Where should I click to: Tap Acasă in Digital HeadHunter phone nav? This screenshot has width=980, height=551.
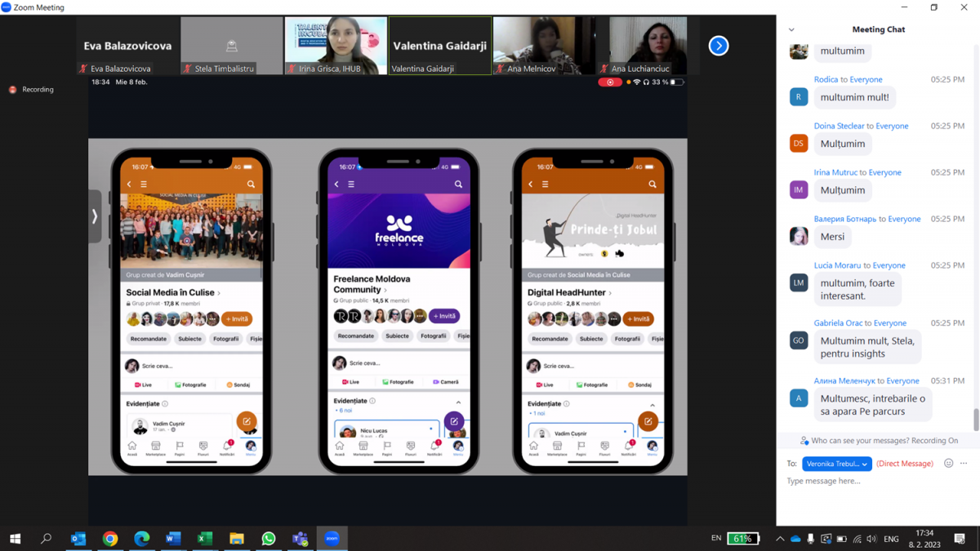[x=533, y=448]
